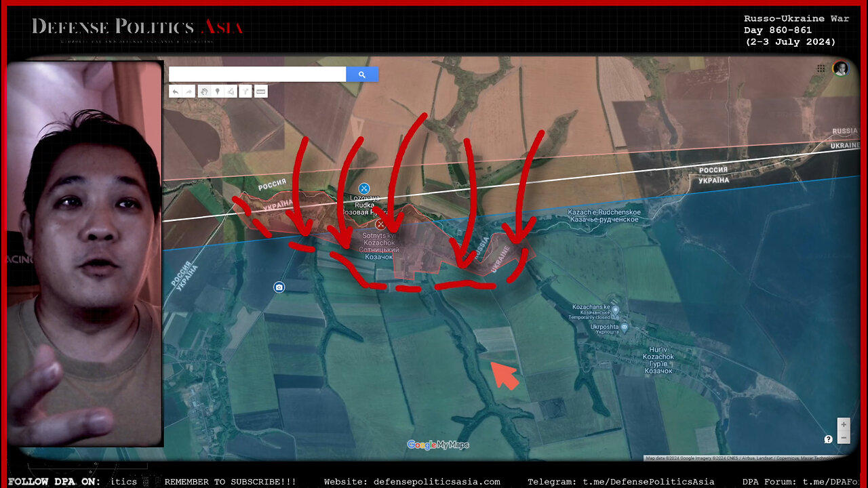Viewport: 868px width, 488px height.
Task: Click the defensepoliticsasia.com website text
Action: click(437, 481)
